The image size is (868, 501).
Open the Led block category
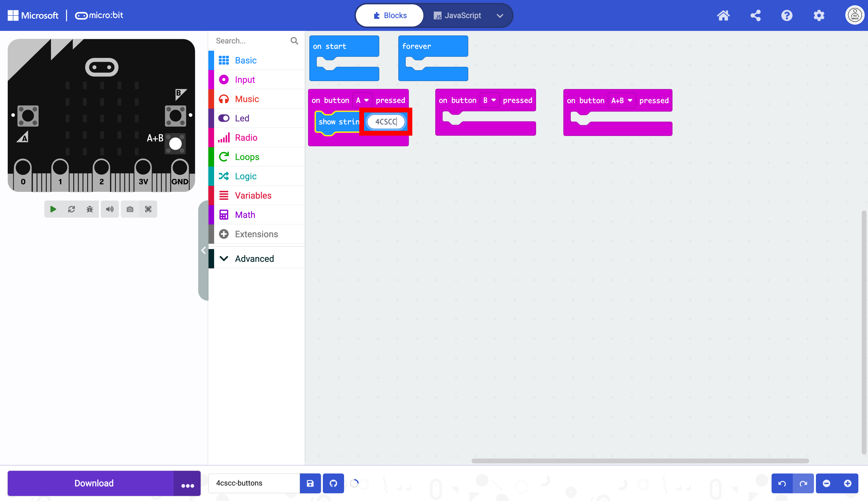click(257, 118)
